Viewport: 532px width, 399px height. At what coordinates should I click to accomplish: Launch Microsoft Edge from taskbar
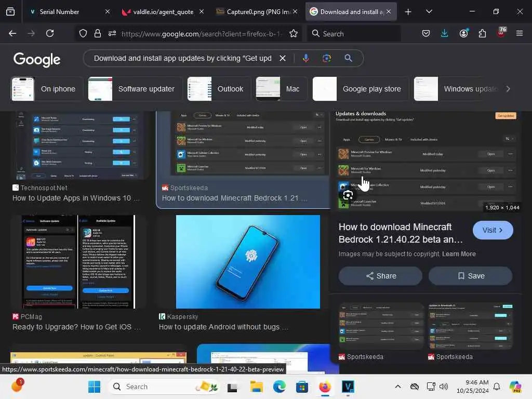point(279,387)
